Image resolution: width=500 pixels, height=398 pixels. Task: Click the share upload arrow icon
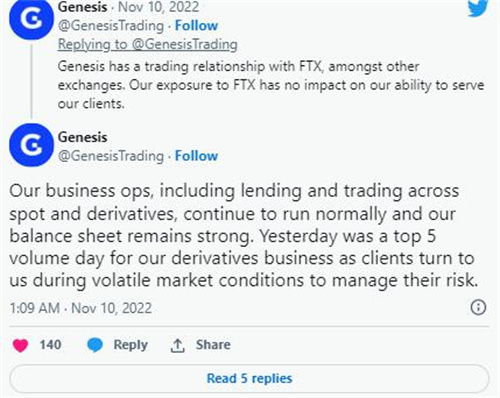coord(177,345)
